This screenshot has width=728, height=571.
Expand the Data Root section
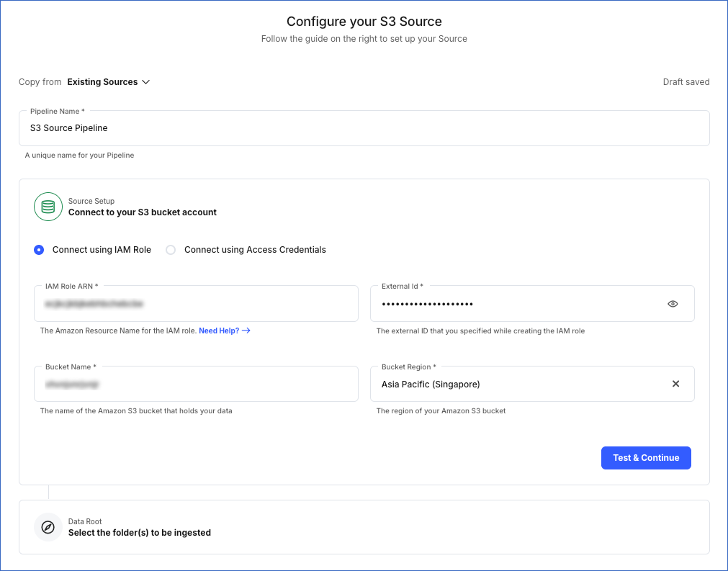click(364, 527)
